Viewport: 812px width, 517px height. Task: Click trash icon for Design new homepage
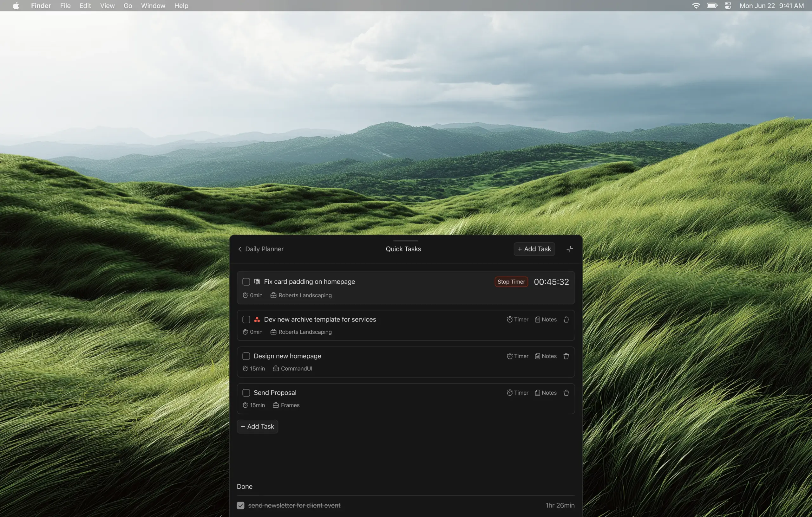coord(566,356)
